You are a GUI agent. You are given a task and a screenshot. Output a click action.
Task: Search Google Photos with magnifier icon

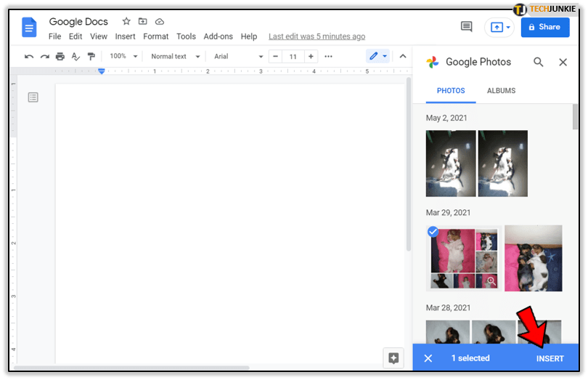pos(538,62)
